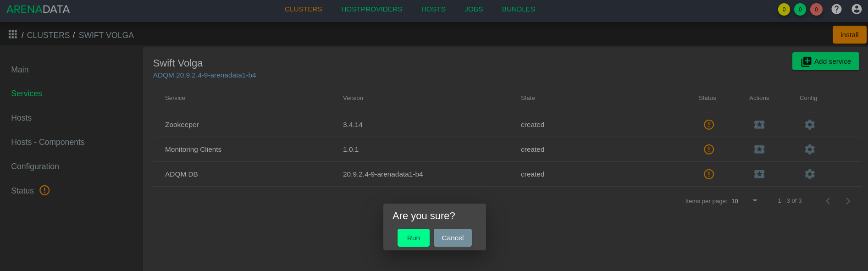
Task: Click the yellow running jobs counter
Action: click(x=784, y=9)
